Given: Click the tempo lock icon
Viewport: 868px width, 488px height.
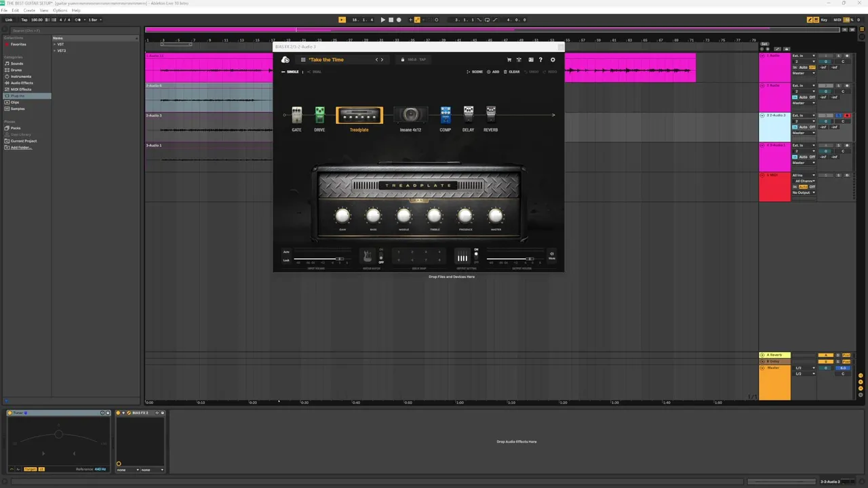Looking at the screenshot, I should click(x=403, y=60).
